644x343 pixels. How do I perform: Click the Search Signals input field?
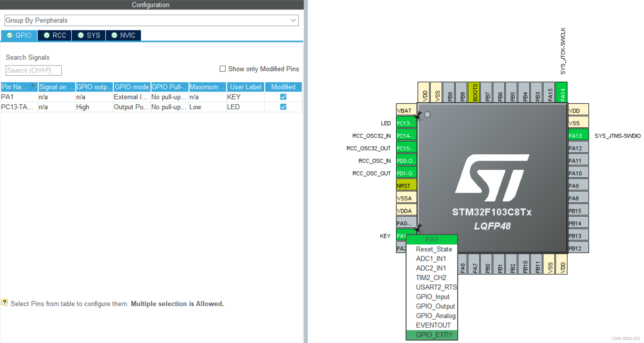34,70
